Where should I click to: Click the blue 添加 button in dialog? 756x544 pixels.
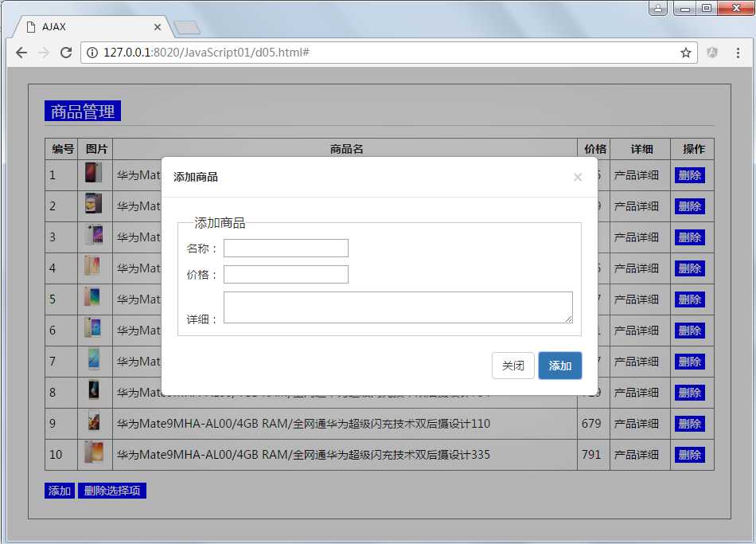559,366
